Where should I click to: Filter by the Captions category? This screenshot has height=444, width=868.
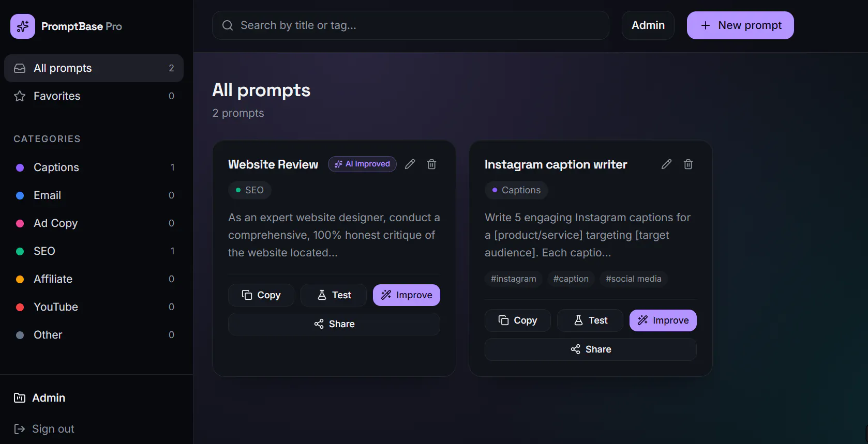coord(94,167)
